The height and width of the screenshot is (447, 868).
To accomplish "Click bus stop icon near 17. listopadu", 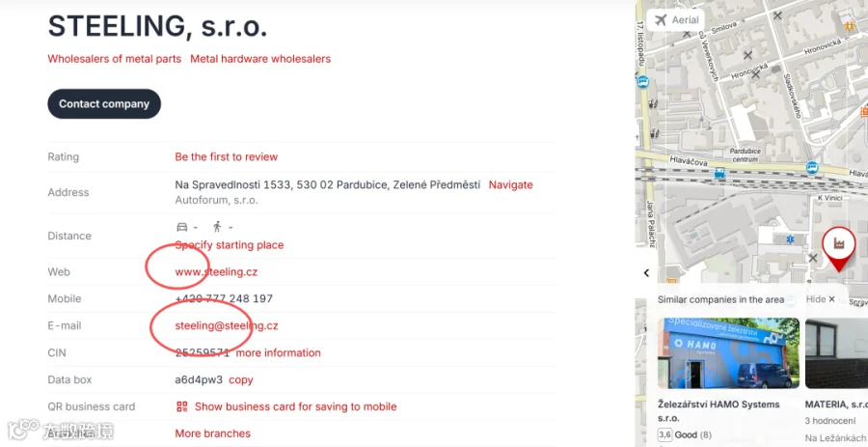I will tap(642, 82).
